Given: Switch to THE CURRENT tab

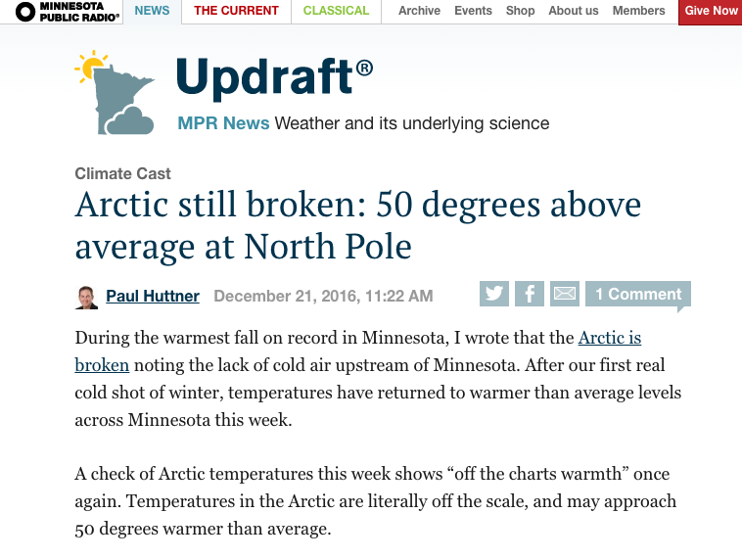Looking at the screenshot, I should click(236, 11).
